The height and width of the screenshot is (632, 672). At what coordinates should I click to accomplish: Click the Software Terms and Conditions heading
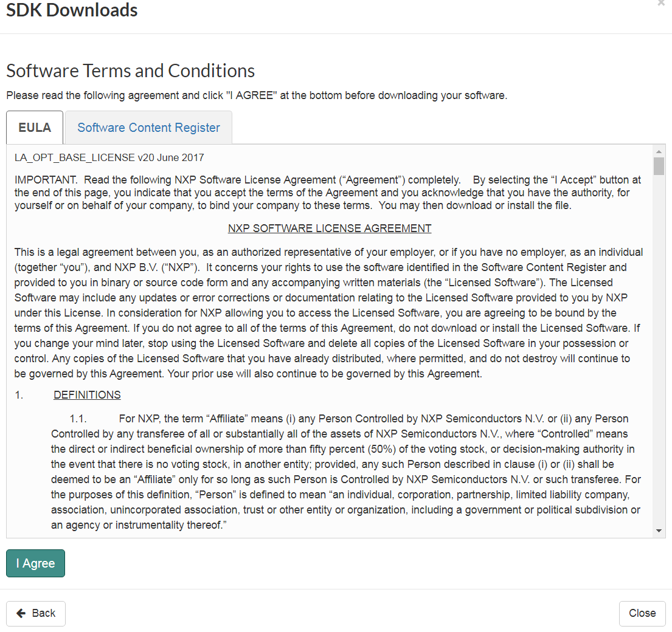pos(130,70)
